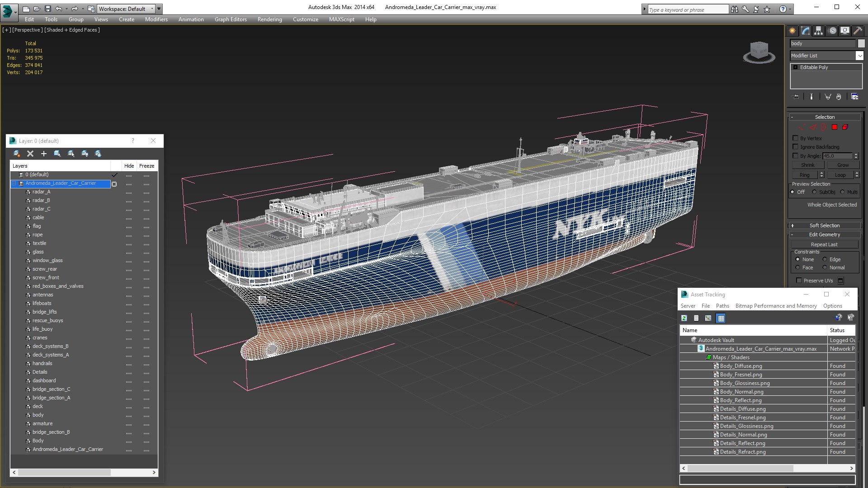Open Bitmap Performance and Memory menu

click(776, 306)
